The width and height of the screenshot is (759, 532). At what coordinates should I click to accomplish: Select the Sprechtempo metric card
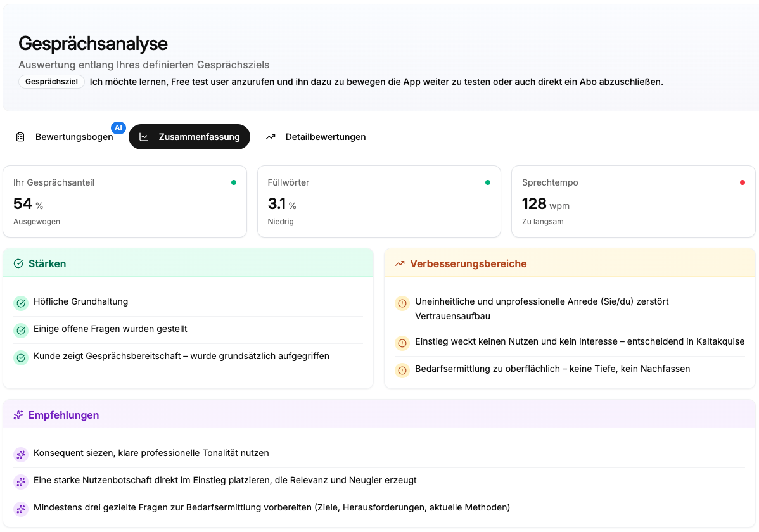(x=633, y=201)
